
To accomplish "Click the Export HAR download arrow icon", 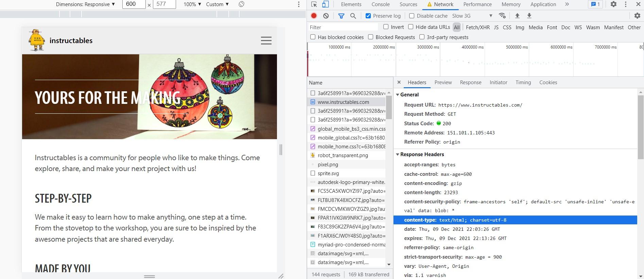I will coord(529,16).
